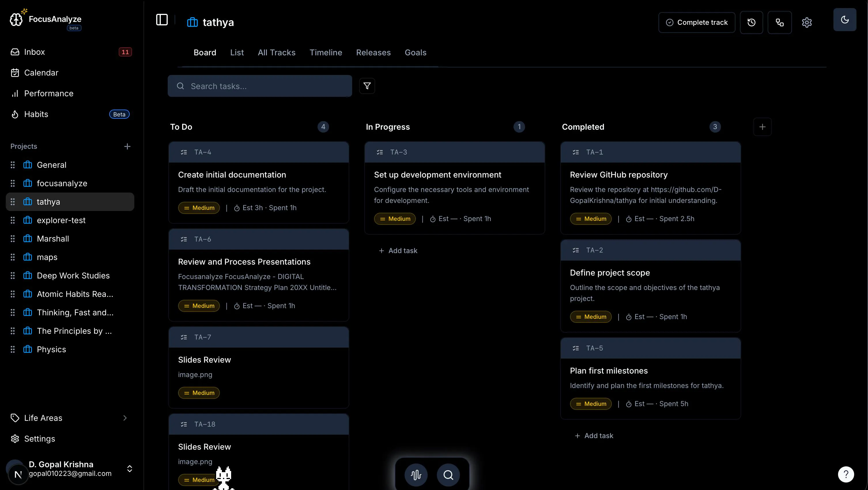Open the Define project scope card

tap(650, 286)
